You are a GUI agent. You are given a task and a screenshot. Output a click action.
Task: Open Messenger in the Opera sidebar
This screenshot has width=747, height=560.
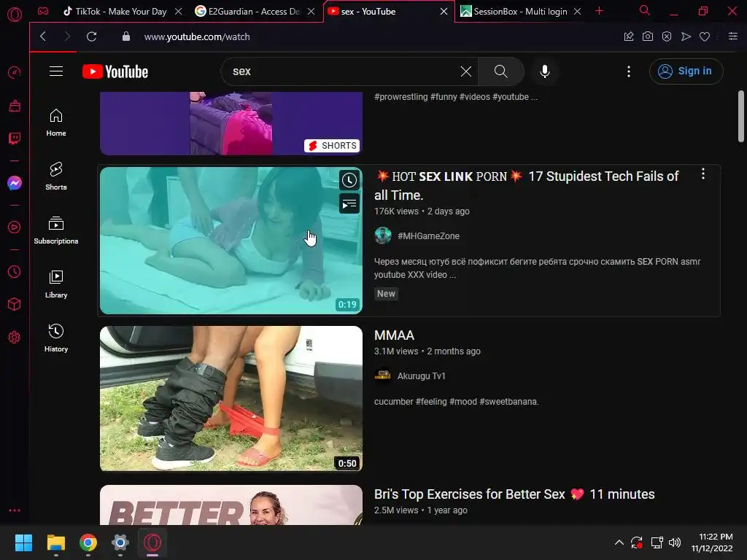click(15, 183)
